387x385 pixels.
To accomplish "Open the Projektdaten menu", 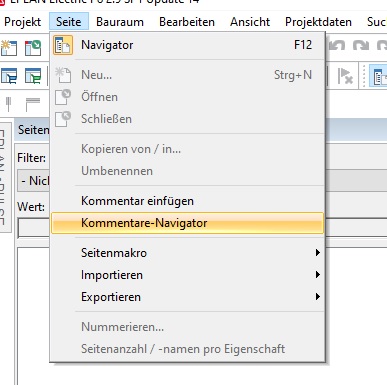I will (x=318, y=22).
